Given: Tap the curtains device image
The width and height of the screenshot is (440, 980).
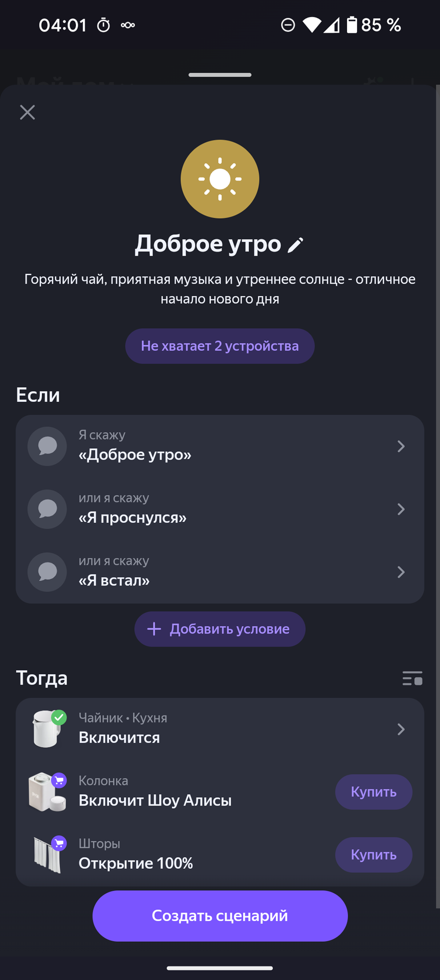Looking at the screenshot, I should tap(47, 855).
